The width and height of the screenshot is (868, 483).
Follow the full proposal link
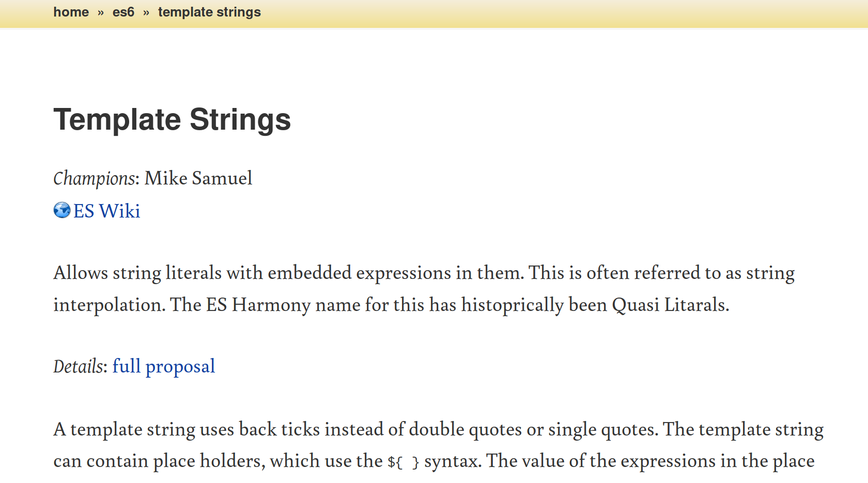click(163, 366)
